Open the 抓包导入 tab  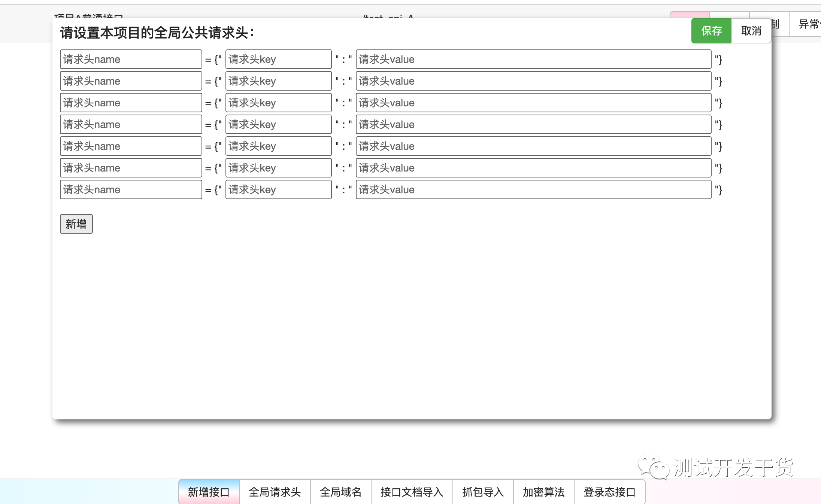pos(483,492)
